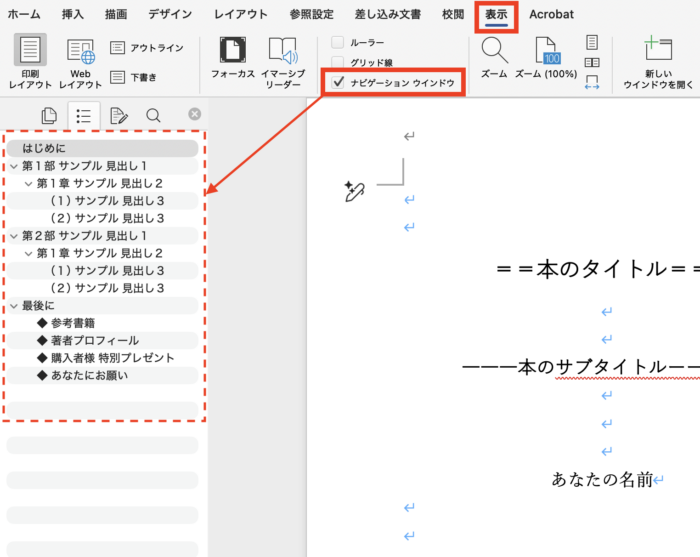Click the あなたの名前 text line

(x=602, y=480)
